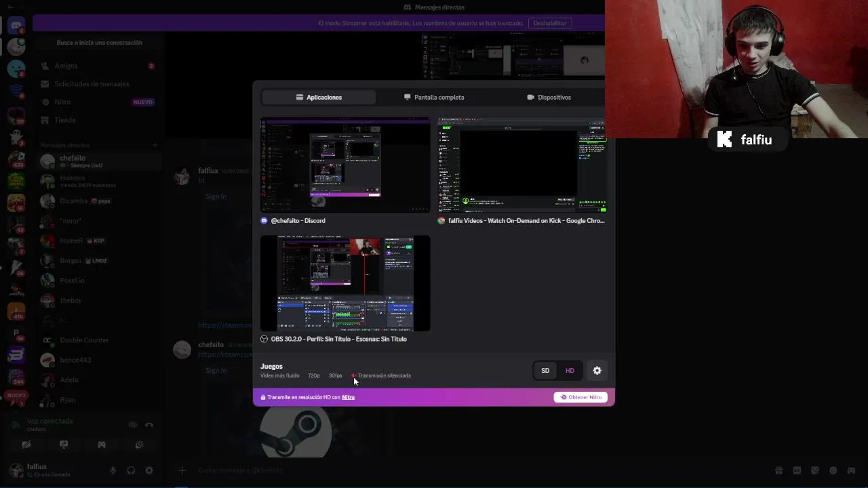Open the theboy conversation
This screenshot has height=488, width=868.
pyautogui.click(x=98, y=300)
